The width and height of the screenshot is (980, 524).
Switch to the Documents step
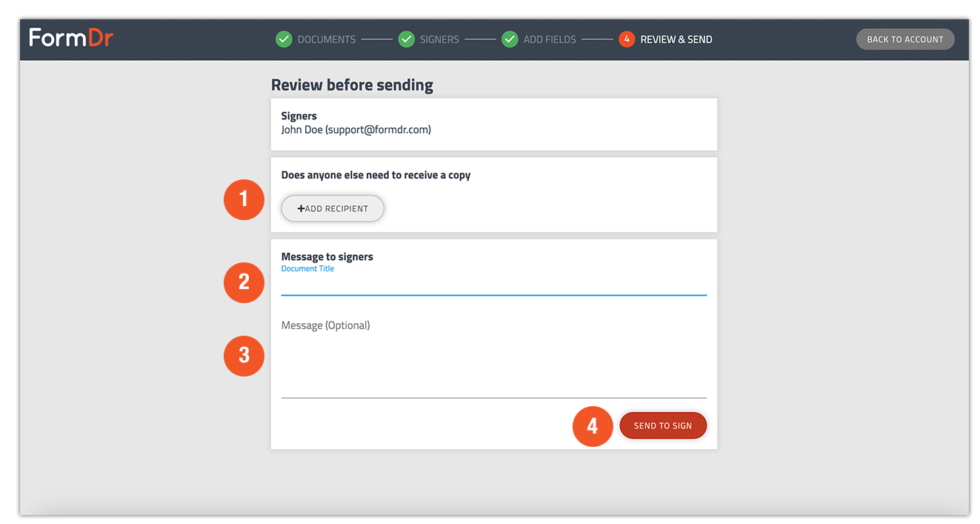(327, 39)
